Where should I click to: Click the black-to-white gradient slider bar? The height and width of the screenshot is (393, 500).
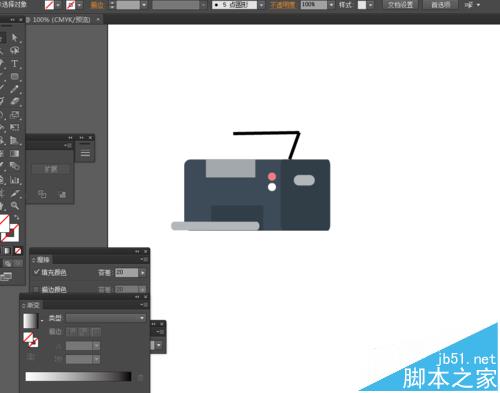click(78, 377)
